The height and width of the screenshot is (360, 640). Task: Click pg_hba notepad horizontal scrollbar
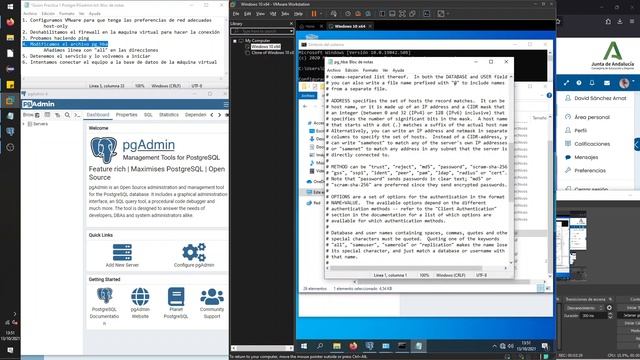416,268
